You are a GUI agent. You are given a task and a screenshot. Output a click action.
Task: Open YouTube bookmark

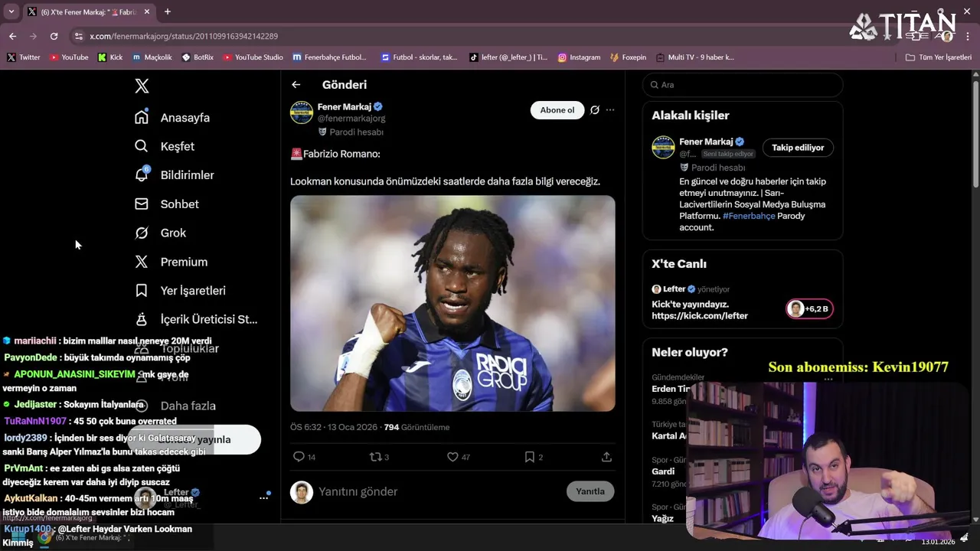coord(69,57)
